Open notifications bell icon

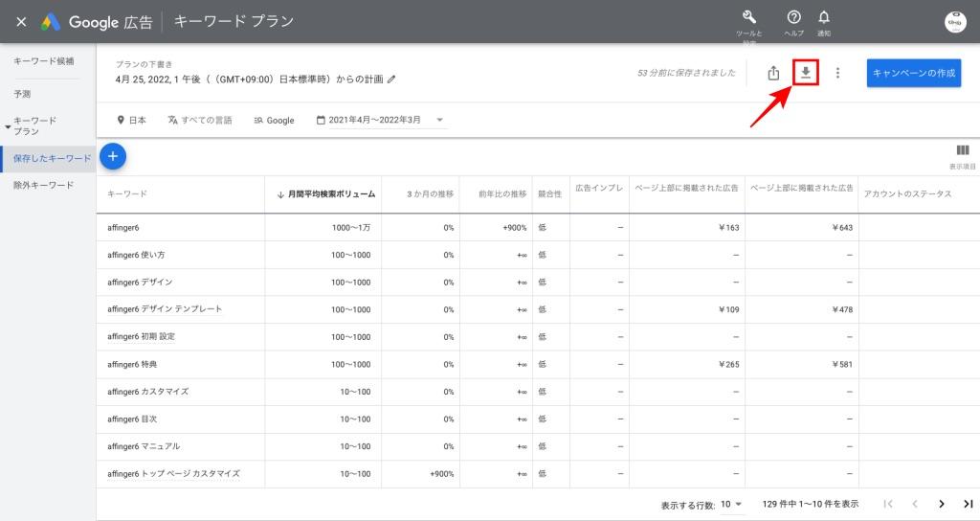(x=824, y=17)
